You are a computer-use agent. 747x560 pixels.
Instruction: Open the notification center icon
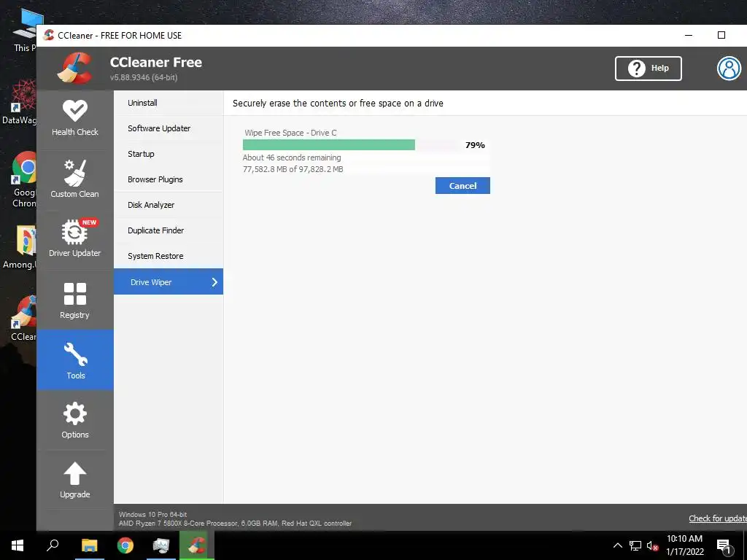pyautogui.click(x=724, y=546)
